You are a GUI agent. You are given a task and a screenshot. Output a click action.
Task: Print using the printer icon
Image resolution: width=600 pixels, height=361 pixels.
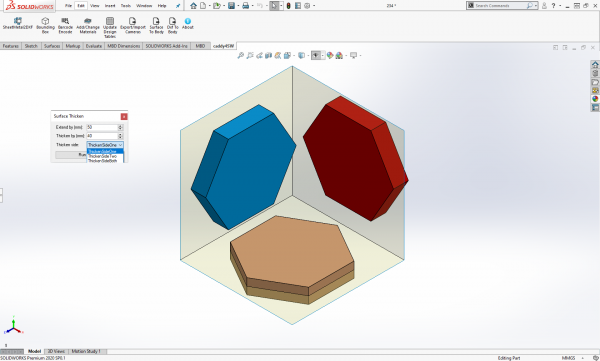coord(246,6)
